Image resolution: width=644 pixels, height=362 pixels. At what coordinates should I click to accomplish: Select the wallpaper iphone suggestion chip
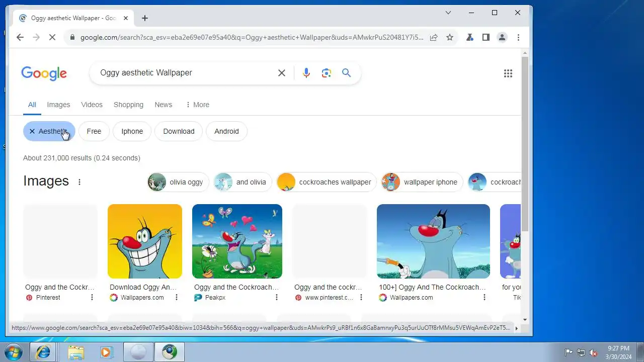[422, 182]
